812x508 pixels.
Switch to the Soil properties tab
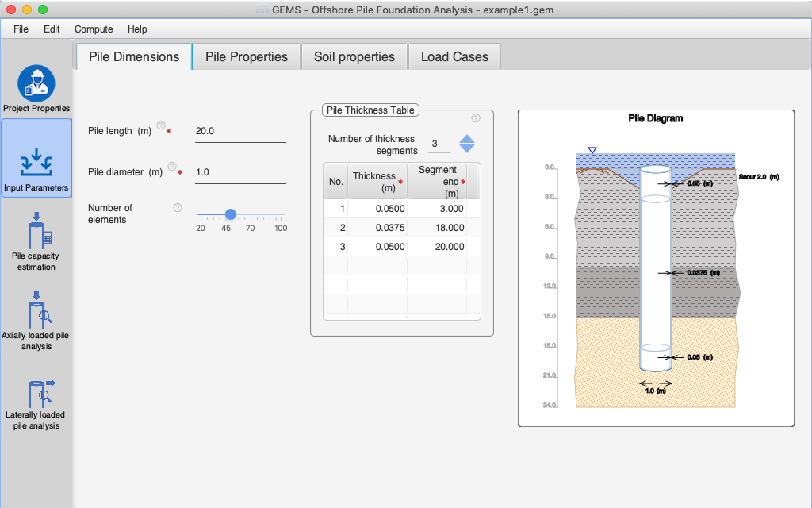354,57
